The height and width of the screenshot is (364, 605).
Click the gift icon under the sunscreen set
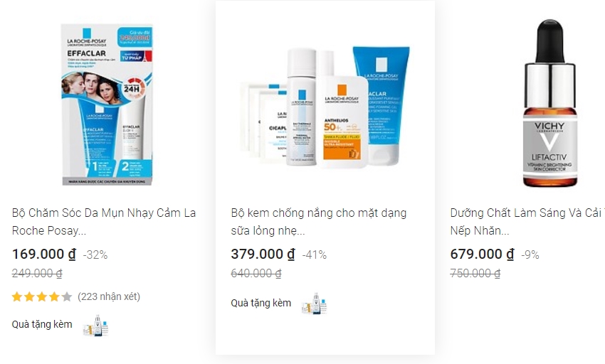pyautogui.click(x=315, y=304)
